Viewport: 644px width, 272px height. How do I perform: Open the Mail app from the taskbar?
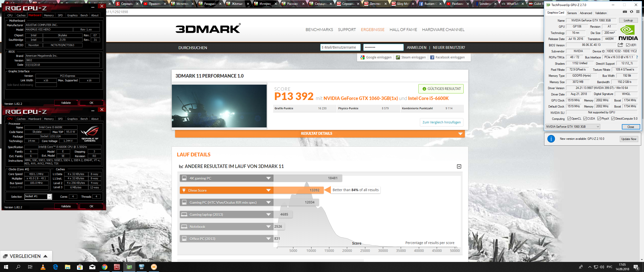click(x=92, y=267)
